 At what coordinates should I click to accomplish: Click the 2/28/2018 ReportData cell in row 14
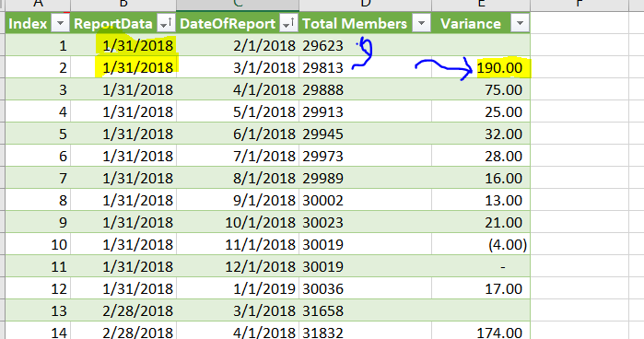point(123,332)
